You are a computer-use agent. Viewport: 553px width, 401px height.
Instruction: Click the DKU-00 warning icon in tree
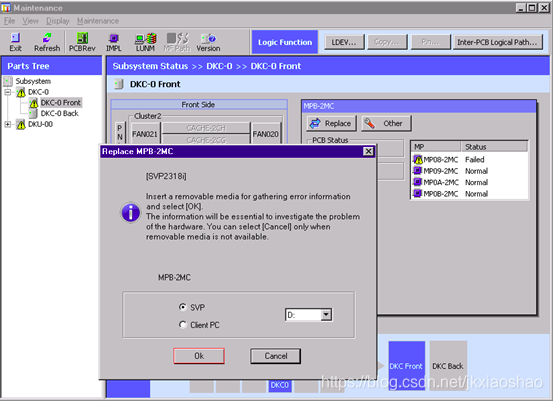(x=21, y=124)
